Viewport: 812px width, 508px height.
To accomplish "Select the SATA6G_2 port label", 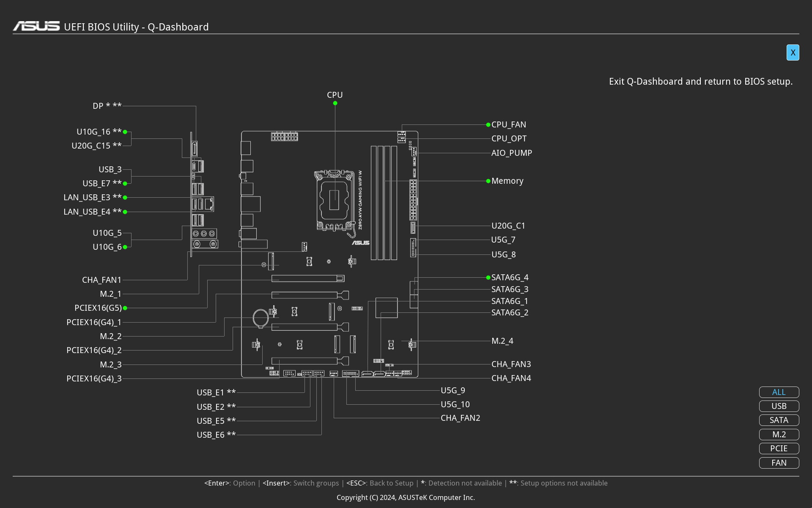I will pyautogui.click(x=510, y=312).
